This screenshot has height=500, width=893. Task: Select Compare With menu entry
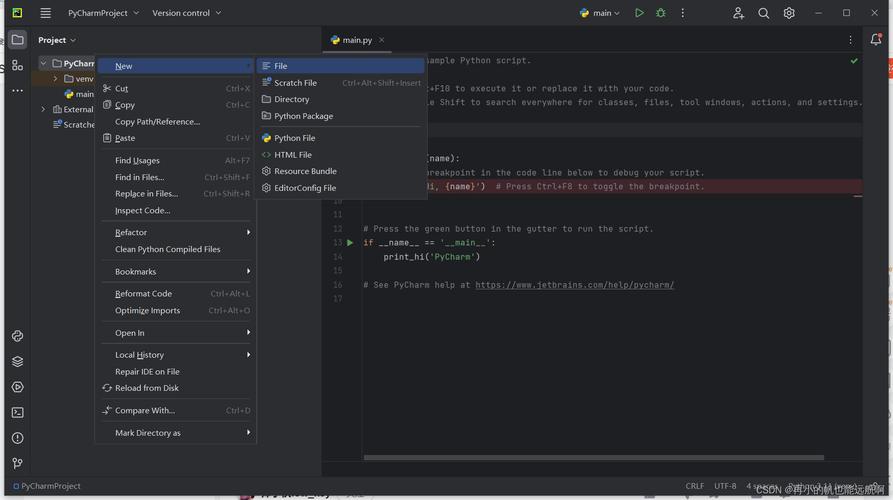[177, 411]
